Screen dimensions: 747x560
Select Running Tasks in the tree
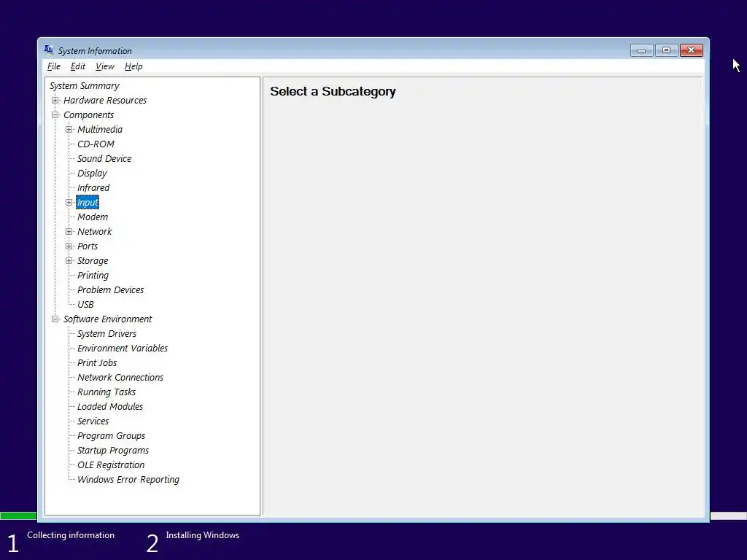click(107, 392)
